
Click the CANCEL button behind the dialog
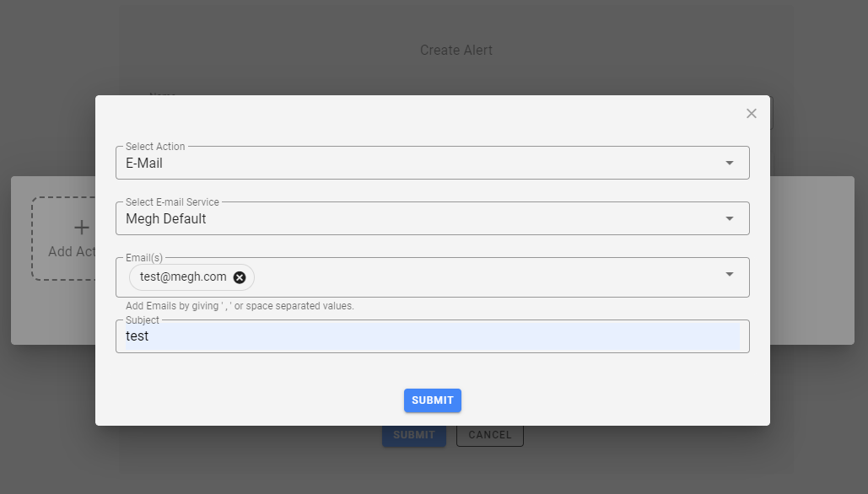[489, 435]
